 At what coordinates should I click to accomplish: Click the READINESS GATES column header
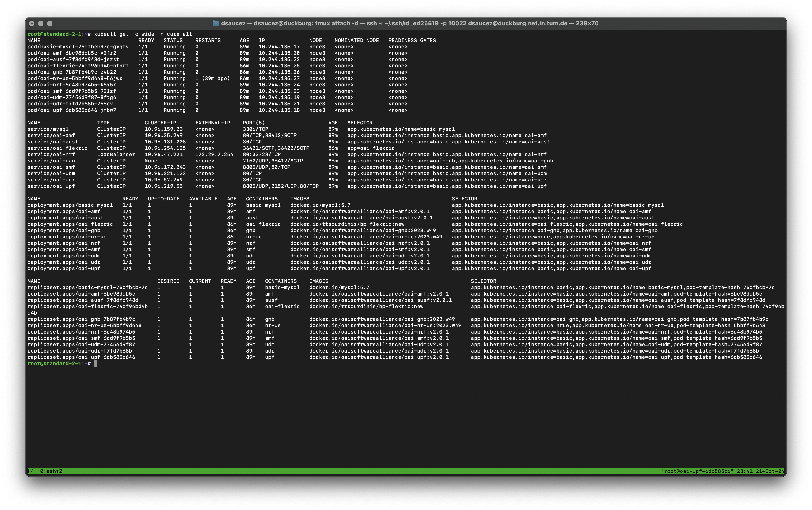coord(412,41)
